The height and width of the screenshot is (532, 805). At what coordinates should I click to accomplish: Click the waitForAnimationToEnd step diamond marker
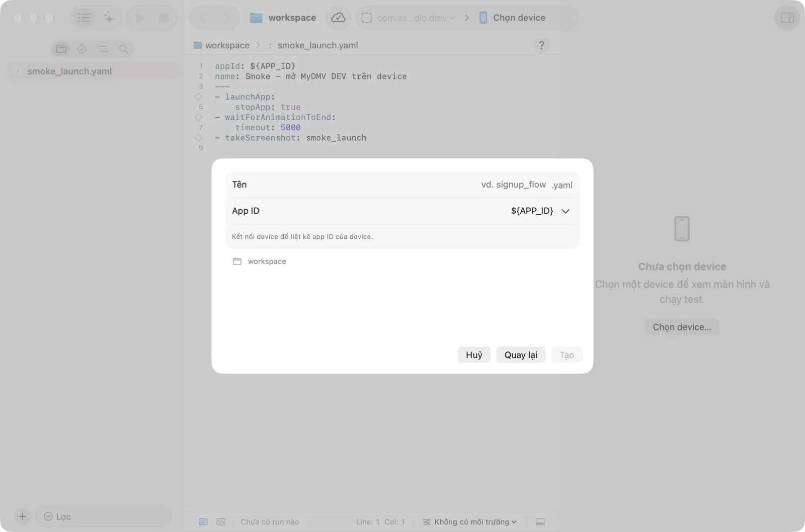[198, 117]
